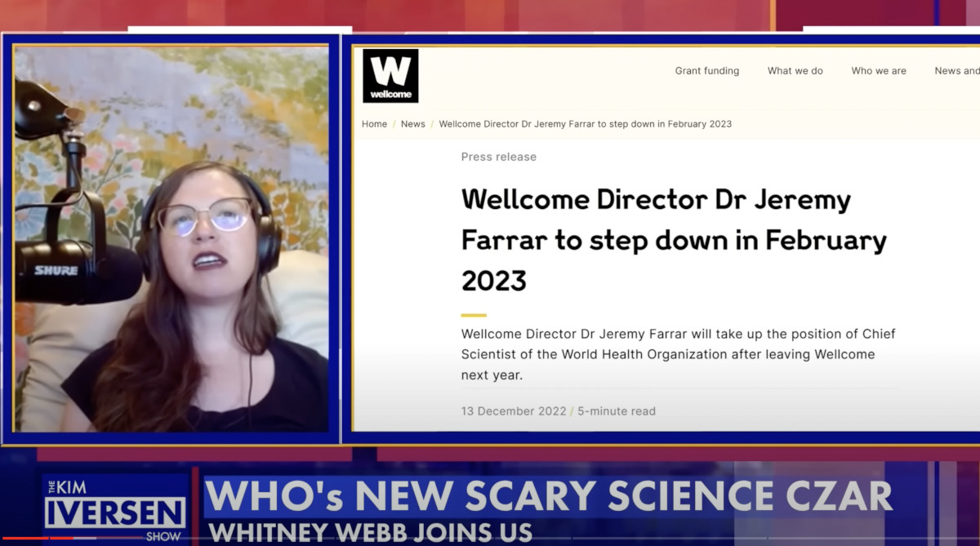Open the News and reports nav item

coord(957,71)
